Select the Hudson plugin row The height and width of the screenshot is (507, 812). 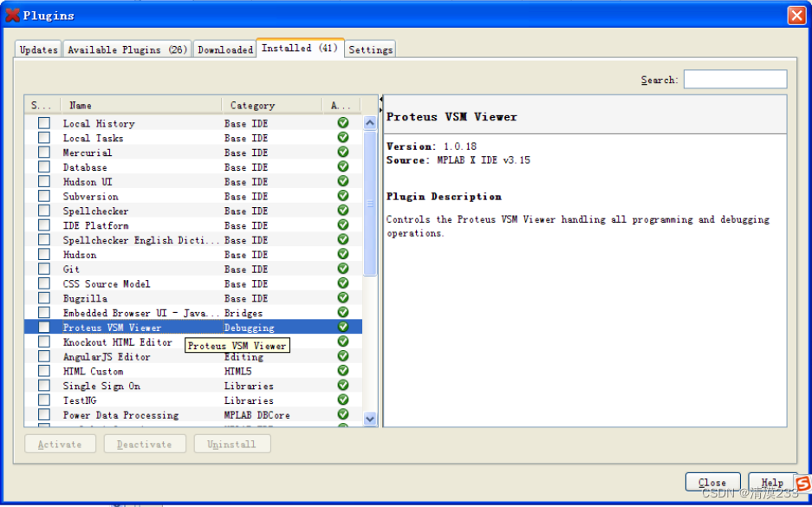tap(193, 254)
